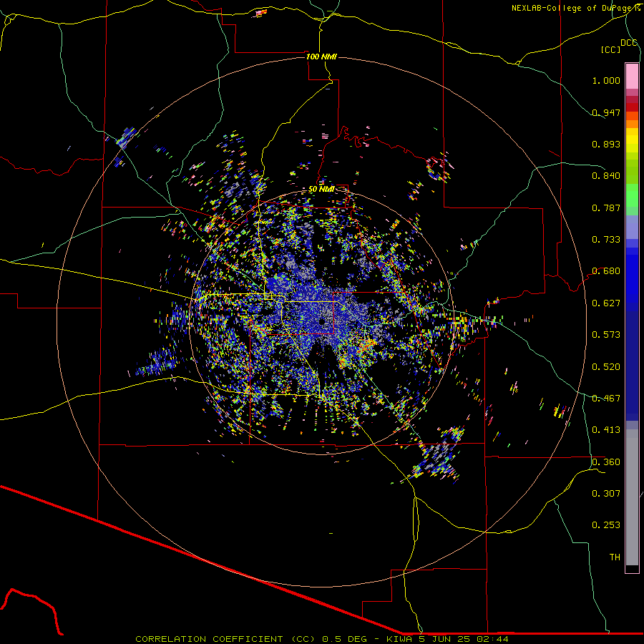Click the 02:44 timestamp in caption
Image resolution: width=644 pixels, height=644 pixels.
tap(493, 639)
